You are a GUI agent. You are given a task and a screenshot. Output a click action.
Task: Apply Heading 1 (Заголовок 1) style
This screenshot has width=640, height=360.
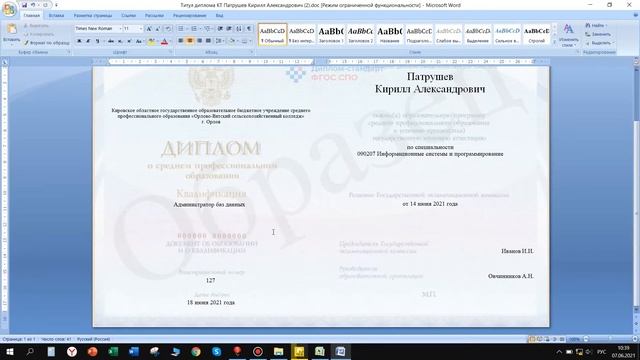331,34
